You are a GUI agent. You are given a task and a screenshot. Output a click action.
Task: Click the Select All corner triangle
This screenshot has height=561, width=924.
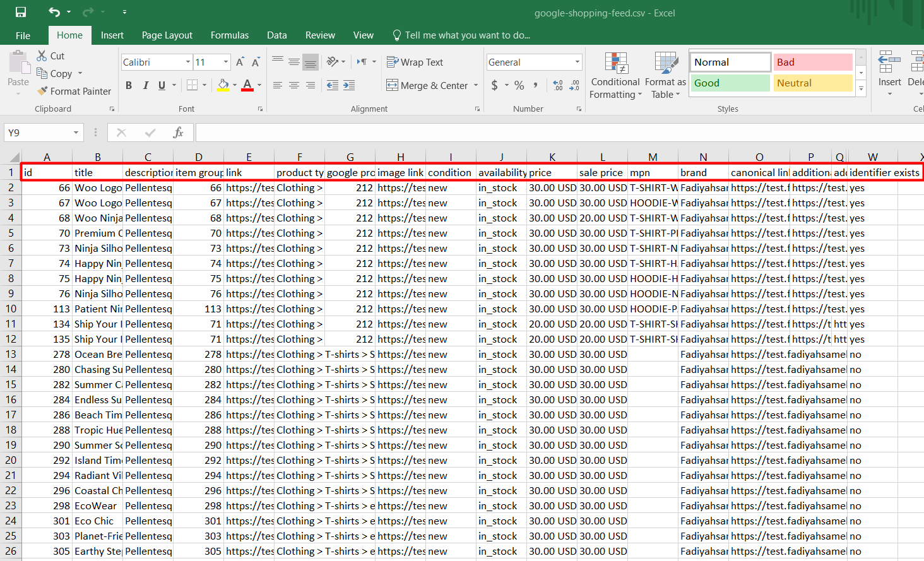click(x=14, y=156)
